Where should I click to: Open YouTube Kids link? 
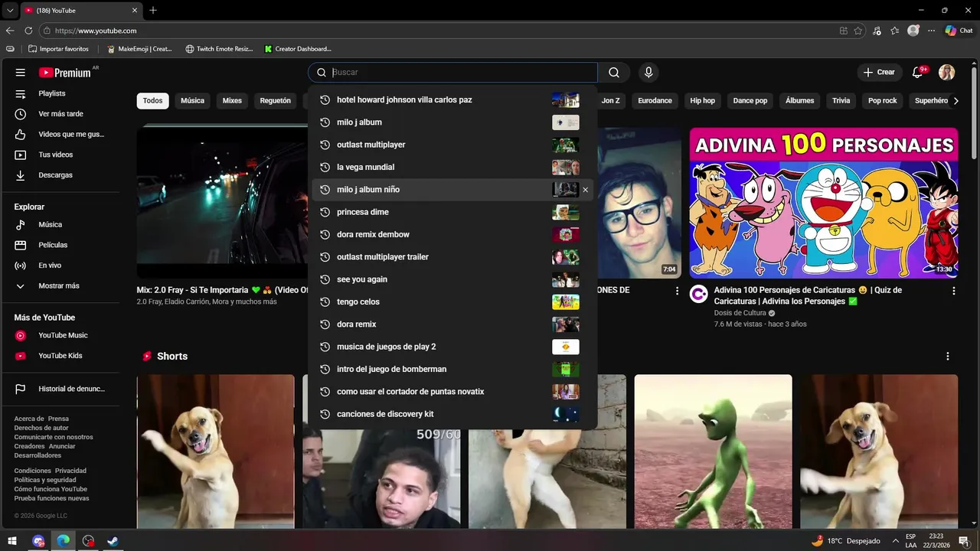click(x=60, y=356)
